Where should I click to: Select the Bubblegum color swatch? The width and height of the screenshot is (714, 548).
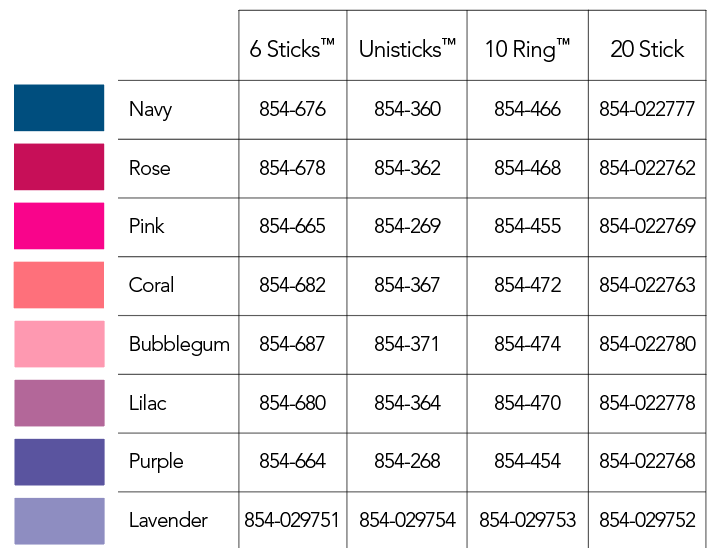click(59, 344)
